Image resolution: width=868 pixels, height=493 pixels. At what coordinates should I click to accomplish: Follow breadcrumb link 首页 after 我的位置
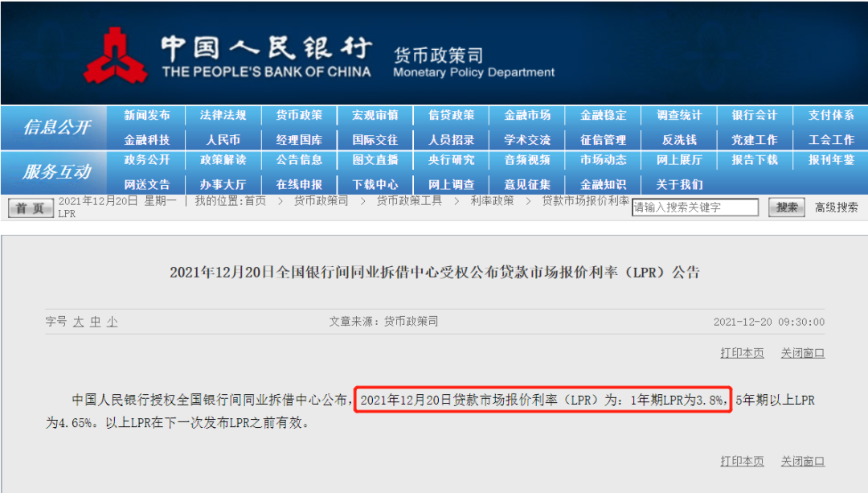pyautogui.click(x=256, y=200)
